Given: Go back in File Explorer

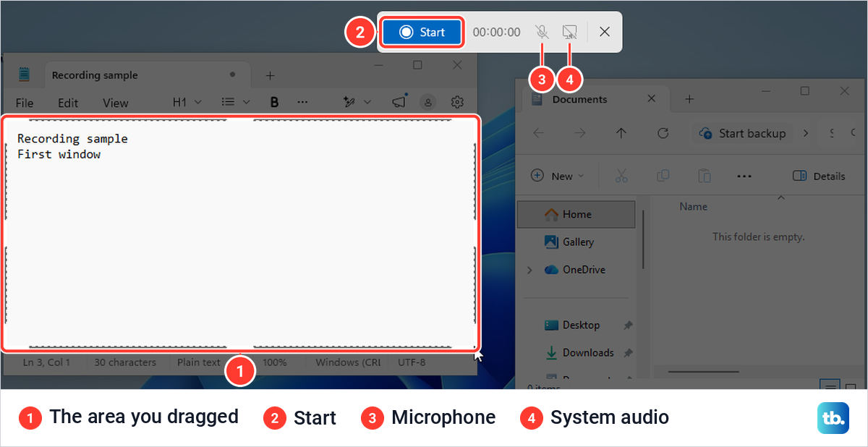Looking at the screenshot, I should pos(538,133).
